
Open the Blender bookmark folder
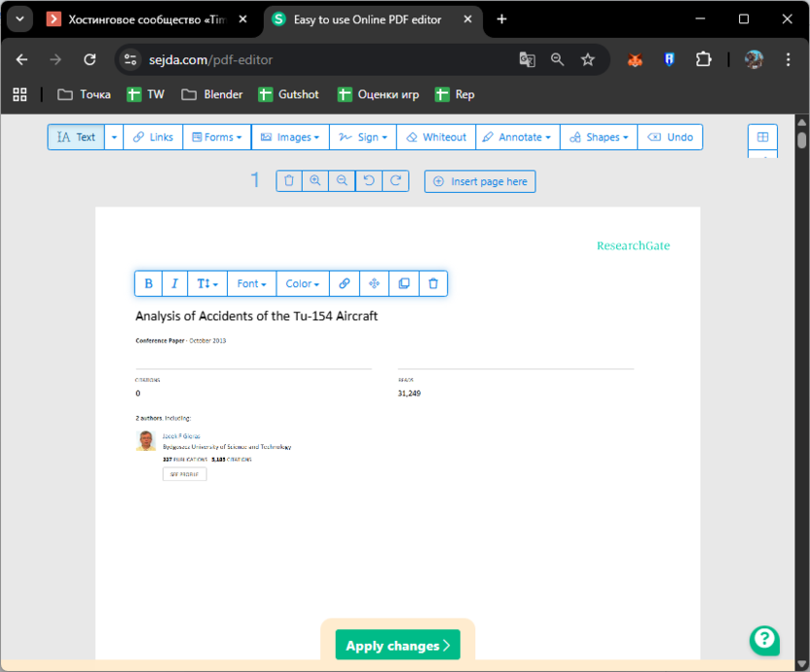click(212, 94)
